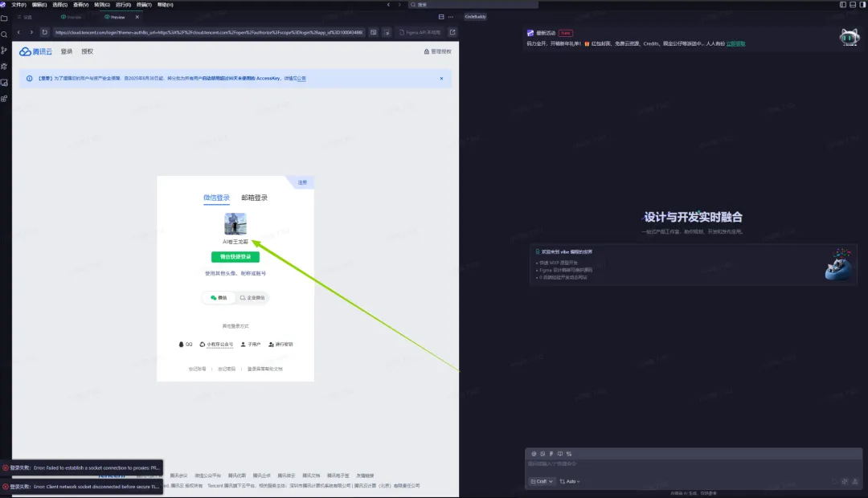The width and height of the screenshot is (868, 498).
Task: Click the 腾讯云 logo
Action: tap(35, 51)
